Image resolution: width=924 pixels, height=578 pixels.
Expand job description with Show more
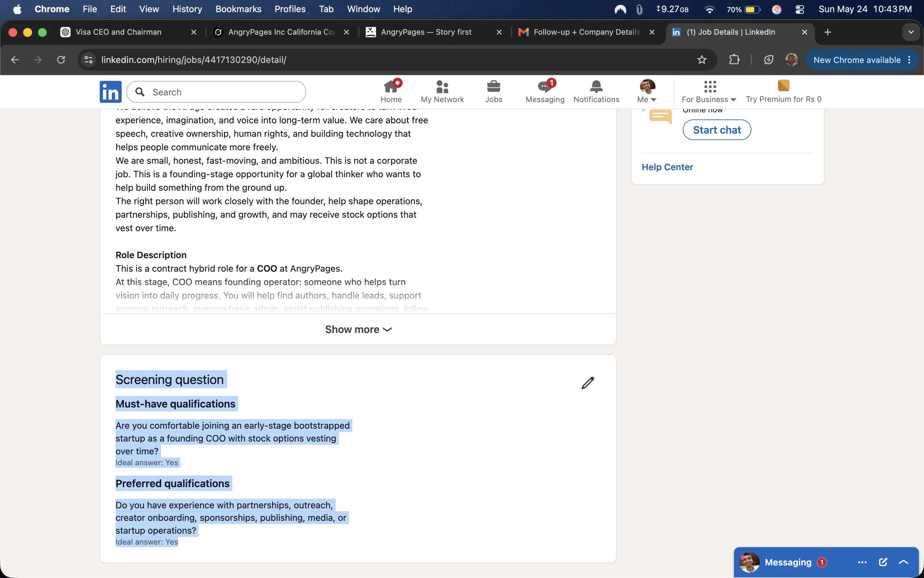[x=358, y=329]
